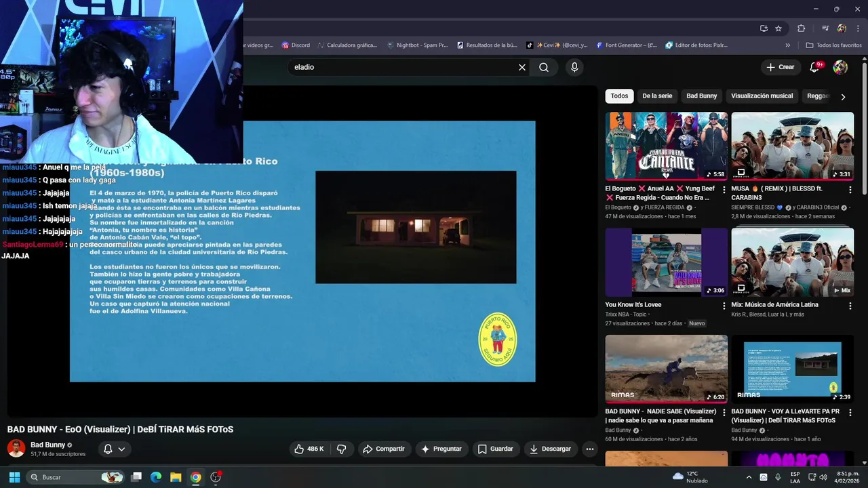Open the VOY A LLeVARTE PA PR thumbnail

[792, 369]
